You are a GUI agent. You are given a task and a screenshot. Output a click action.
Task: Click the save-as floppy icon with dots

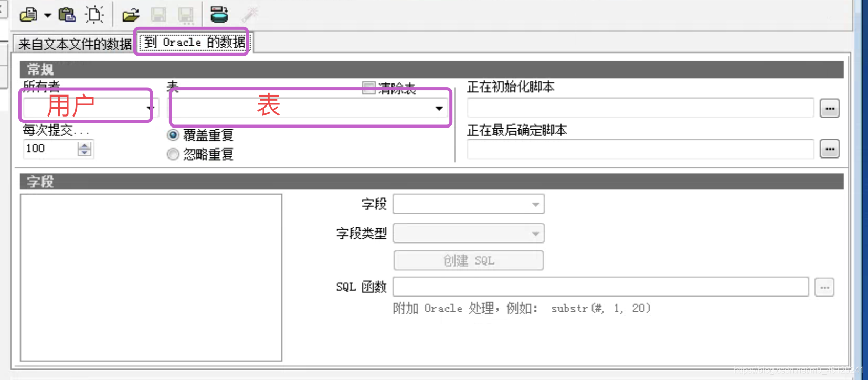[186, 16]
